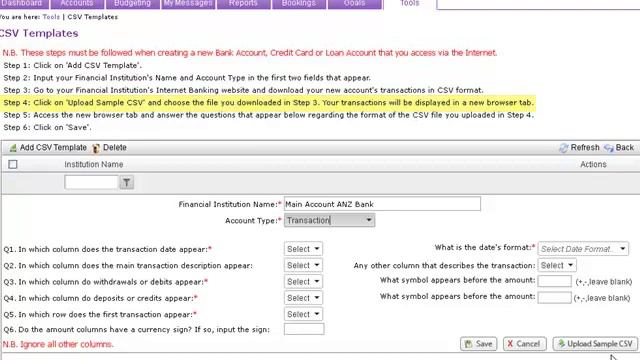
Task: Click the highlighted Step 4 instruction text
Action: pyautogui.click(x=269, y=102)
